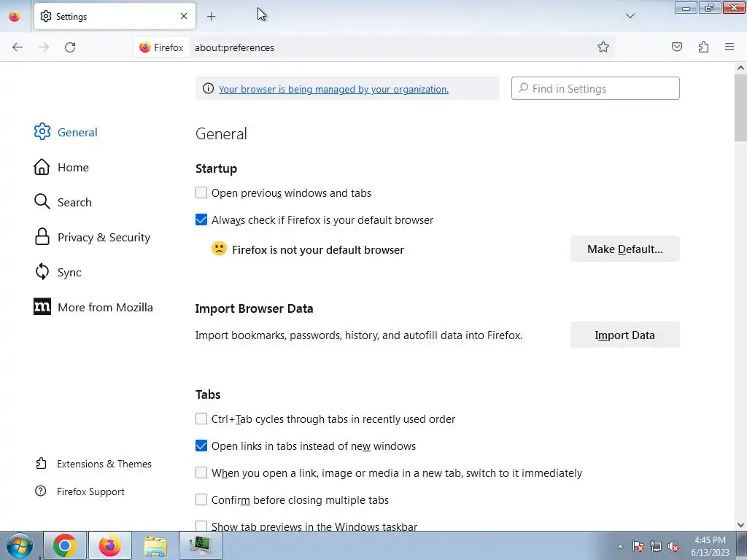Bookmark this page with the star icon
The width and height of the screenshot is (747, 560).
point(603,47)
